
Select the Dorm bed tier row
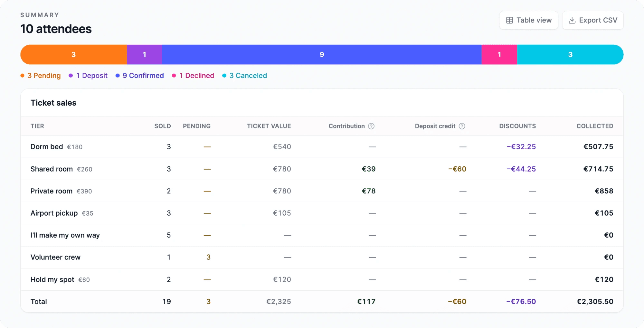(322, 147)
